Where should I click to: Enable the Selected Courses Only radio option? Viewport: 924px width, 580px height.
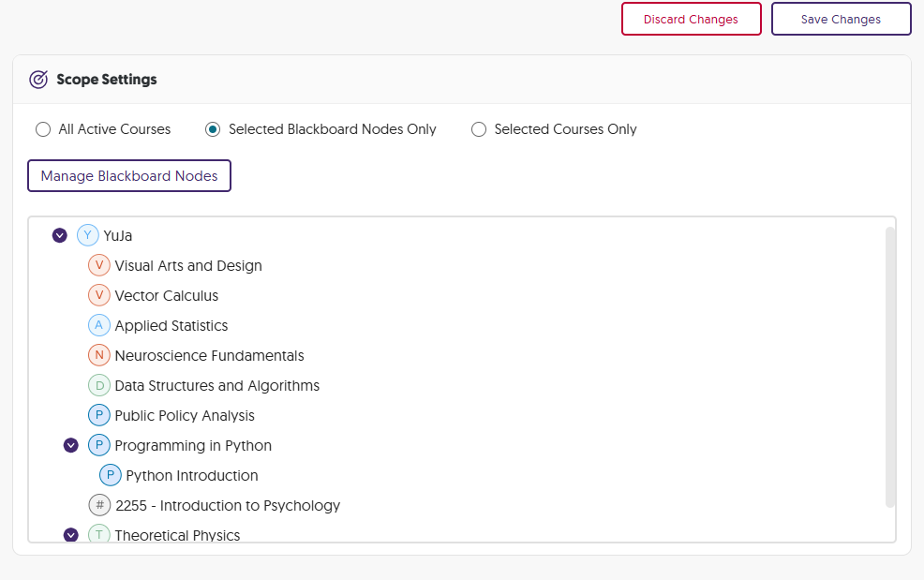coord(479,129)
